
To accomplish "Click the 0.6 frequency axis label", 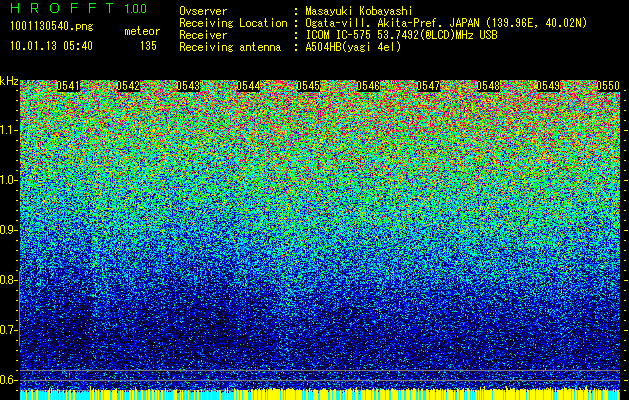I will 8,380.
